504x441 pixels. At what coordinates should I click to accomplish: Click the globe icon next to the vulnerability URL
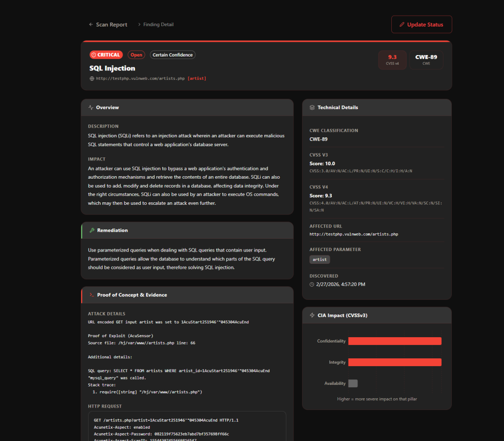(x=92, y=78)
